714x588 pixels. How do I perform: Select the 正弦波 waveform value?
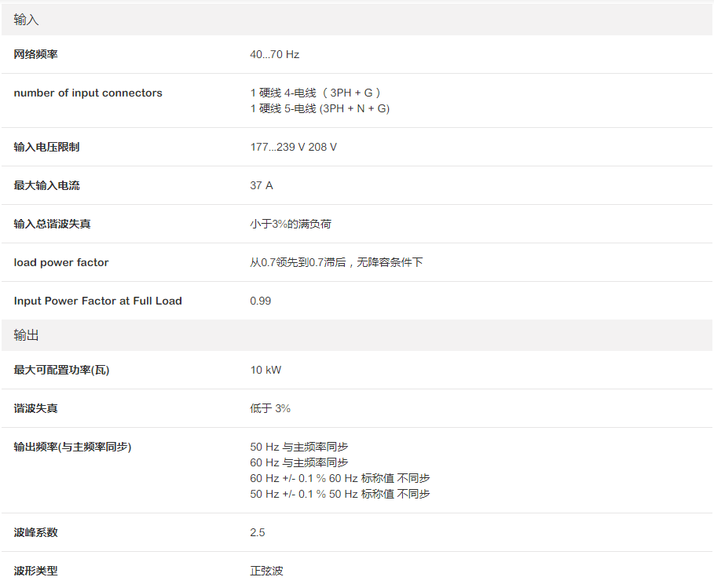click(266, 571)
